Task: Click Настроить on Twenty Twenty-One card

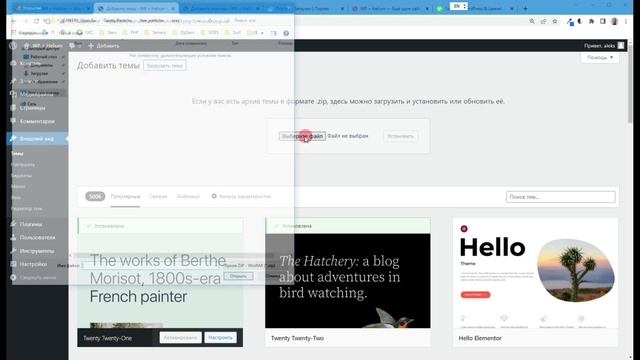Action: coord(220,338)
